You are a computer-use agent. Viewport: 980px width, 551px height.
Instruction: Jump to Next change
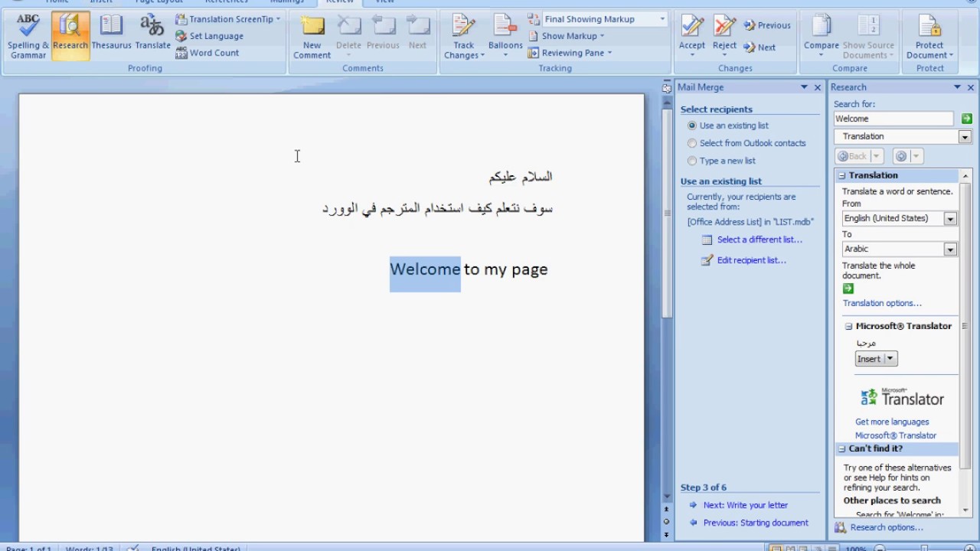759,47
